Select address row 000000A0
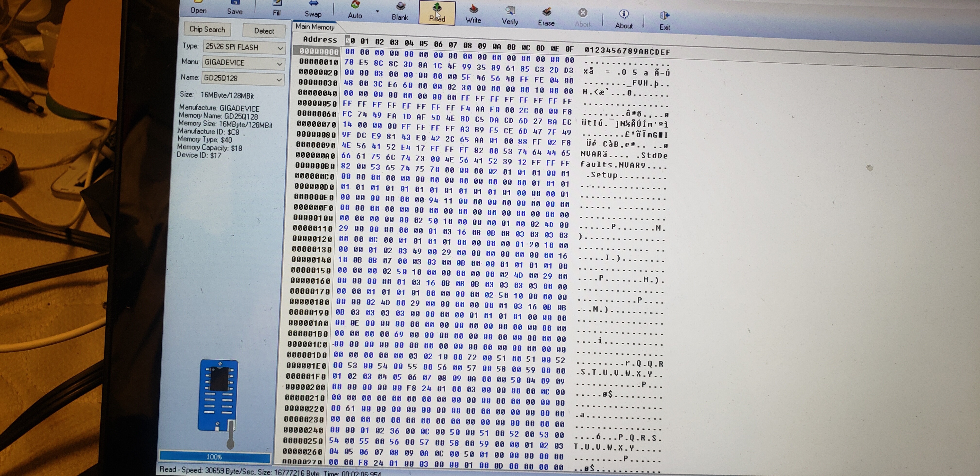Screen dimensions: 980x476 coord(315,155)
